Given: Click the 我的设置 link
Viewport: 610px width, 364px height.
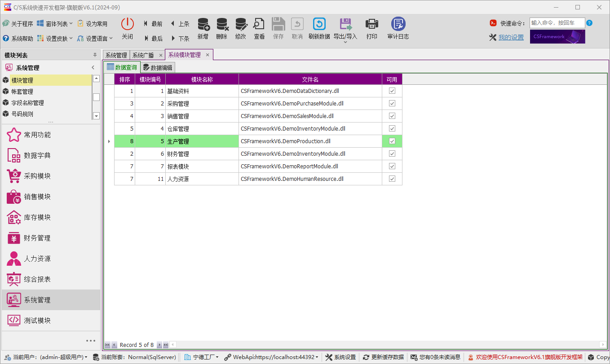Looking at the screenshot, I should (x=511, y=37).
